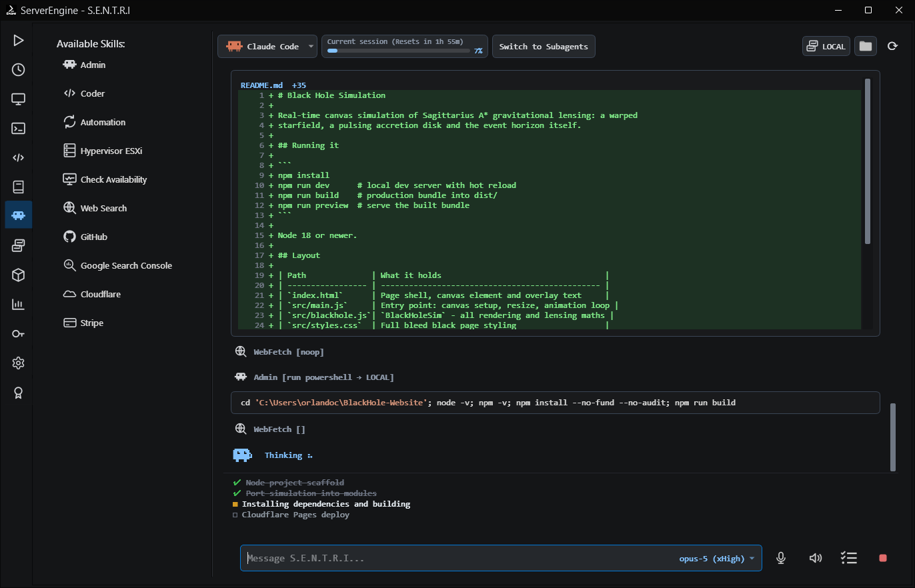Select the Google Search Console skill

(117, 266)
